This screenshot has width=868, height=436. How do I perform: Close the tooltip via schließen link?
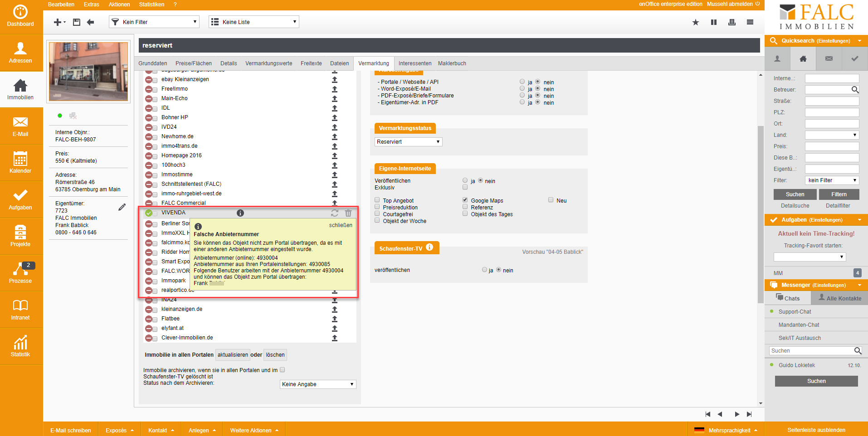coord(341,225)
